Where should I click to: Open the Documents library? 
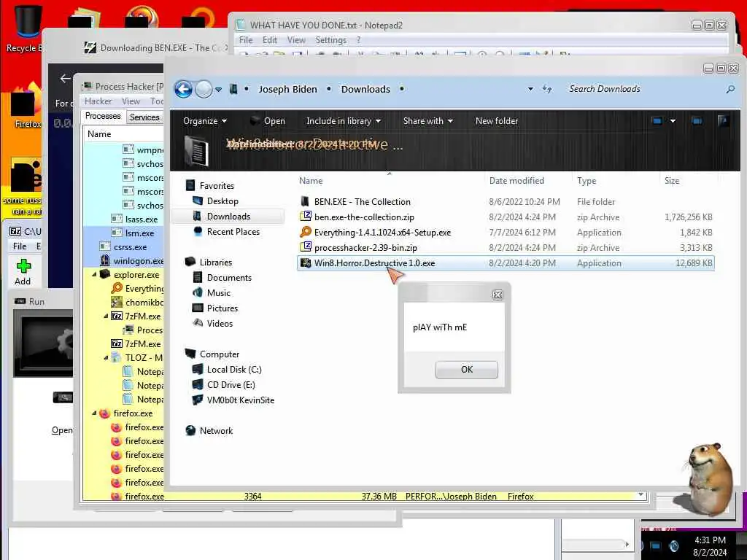point(228,278)
